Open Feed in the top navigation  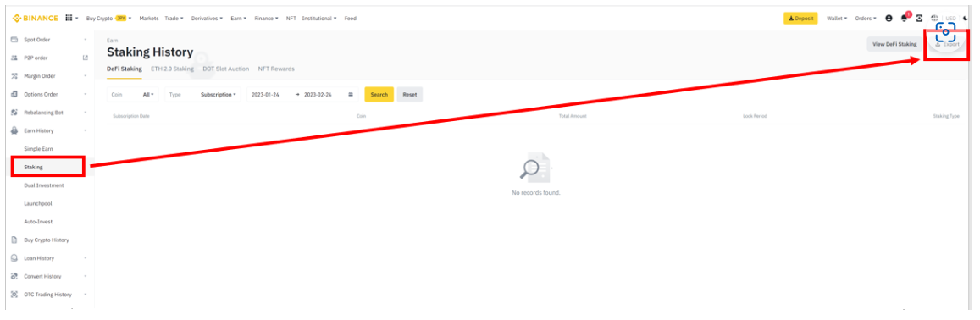point(350,18)
